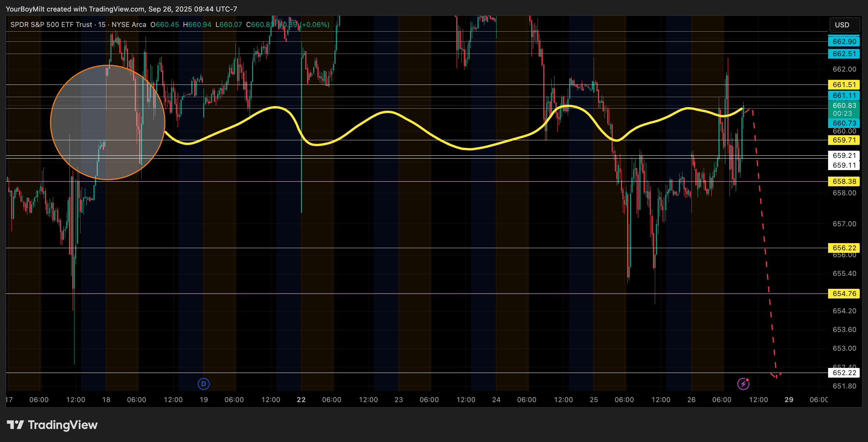Click the cyan 662.51 price label
868x442 pixels.
pos(844,54)
